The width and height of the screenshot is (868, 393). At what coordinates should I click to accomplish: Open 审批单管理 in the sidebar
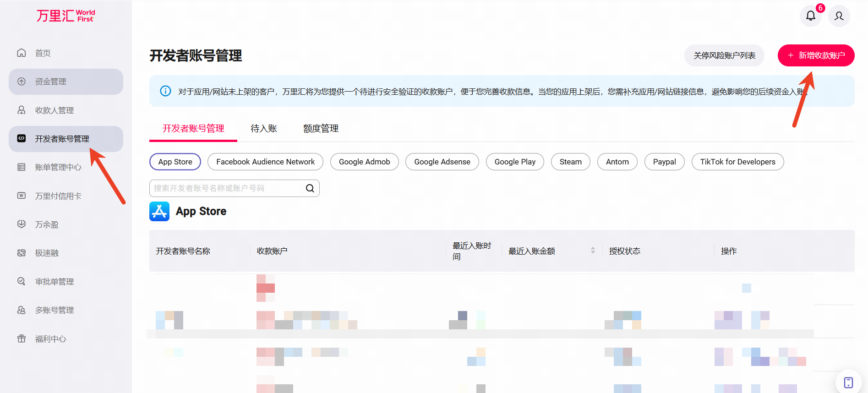point(66,282)
